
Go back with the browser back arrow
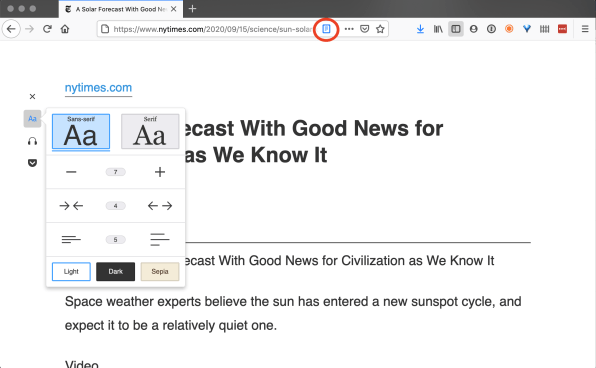click(x=11, y=29)
